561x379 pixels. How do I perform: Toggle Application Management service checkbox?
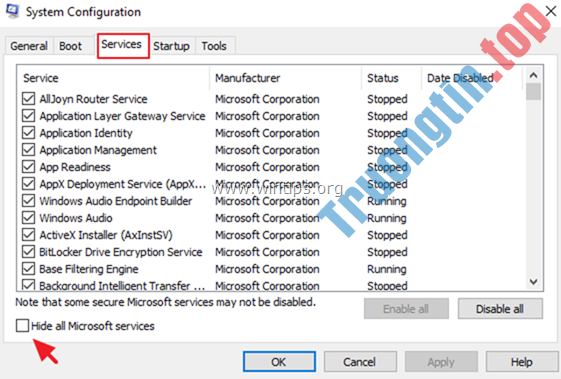pos(29,150)
